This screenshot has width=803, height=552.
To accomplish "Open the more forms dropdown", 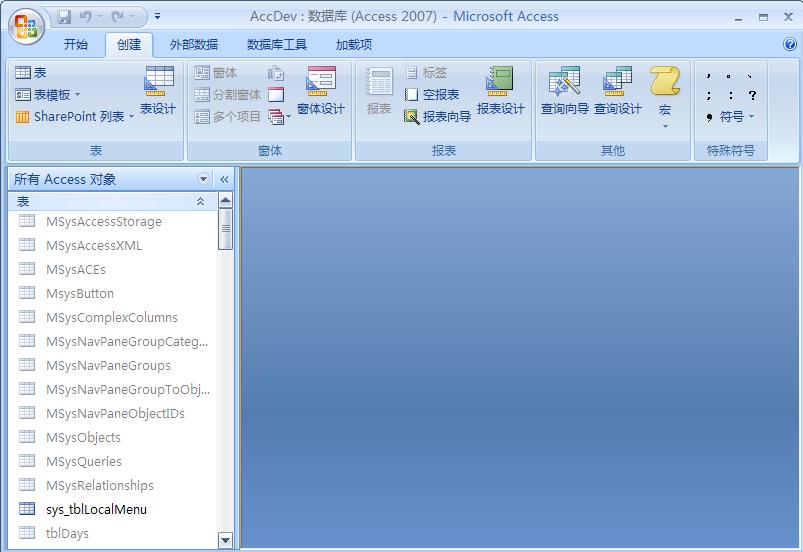I will coord(279,117).
